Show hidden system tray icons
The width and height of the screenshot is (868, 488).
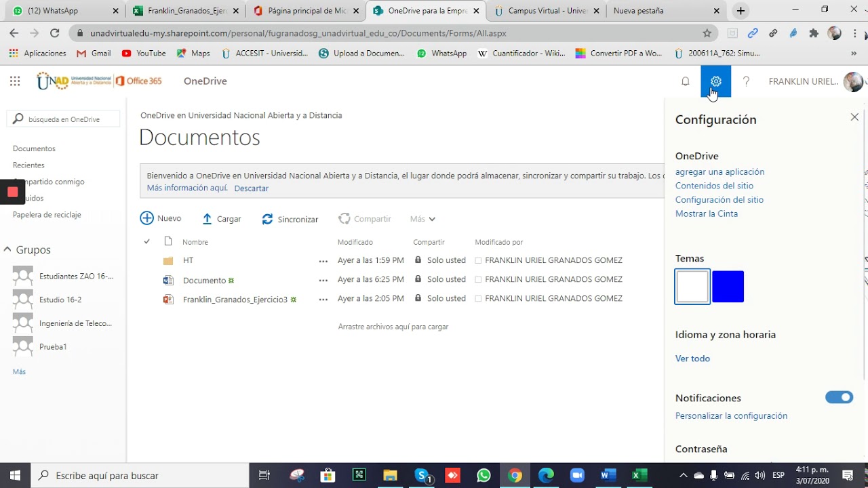pyautogui.click(x=683, y=475)
